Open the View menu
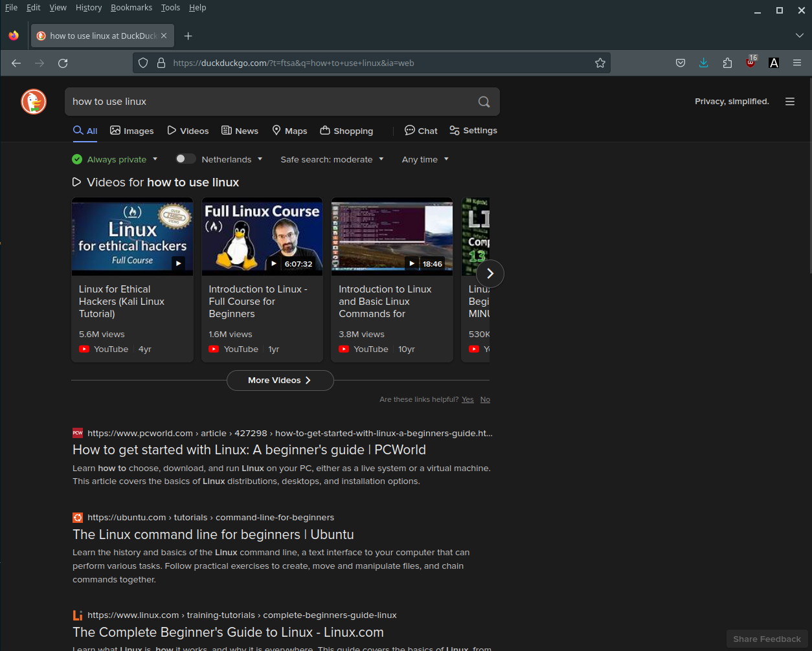The height and width of the screenshot is (651, 812). tap(58, 8)
